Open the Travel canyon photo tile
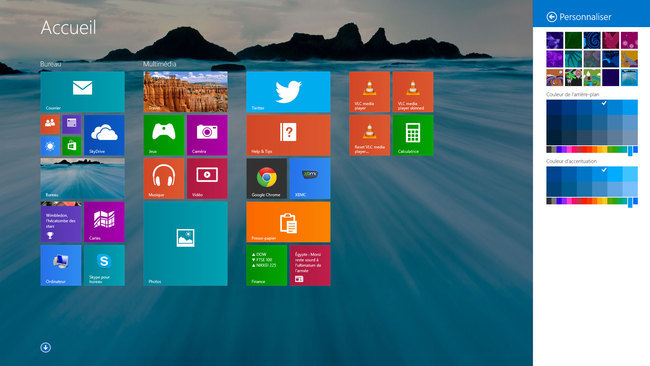650x366 pixels. [185, 92]
